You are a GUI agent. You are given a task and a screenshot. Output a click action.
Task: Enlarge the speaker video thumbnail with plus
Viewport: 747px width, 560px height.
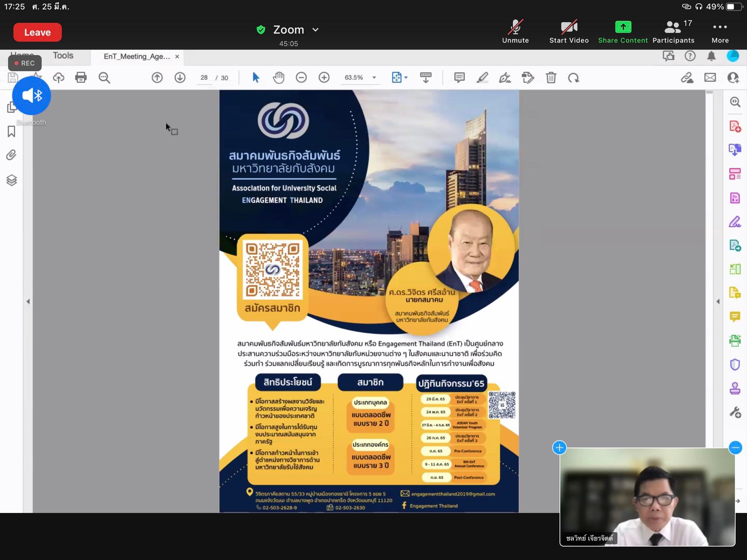[560, 447]
